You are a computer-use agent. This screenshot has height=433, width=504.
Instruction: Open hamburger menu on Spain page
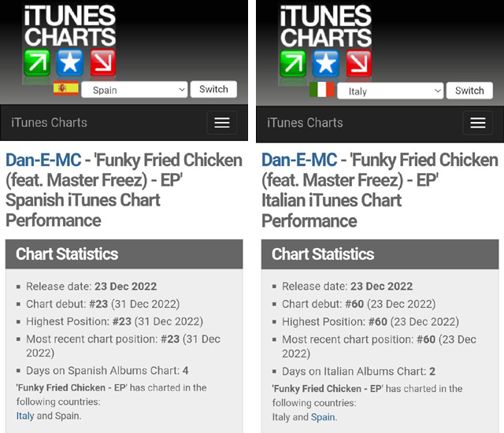tap(222, 122)
